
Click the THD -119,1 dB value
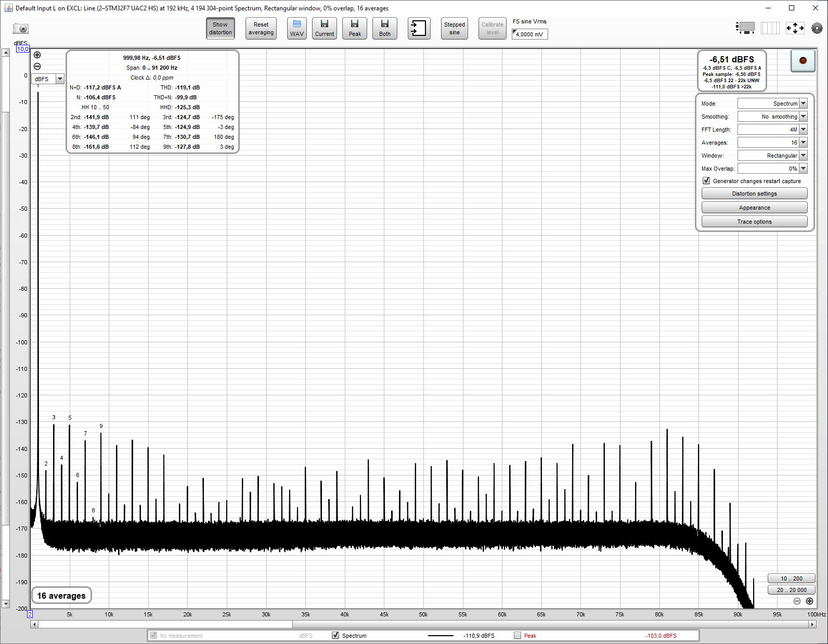pos(187,87)
